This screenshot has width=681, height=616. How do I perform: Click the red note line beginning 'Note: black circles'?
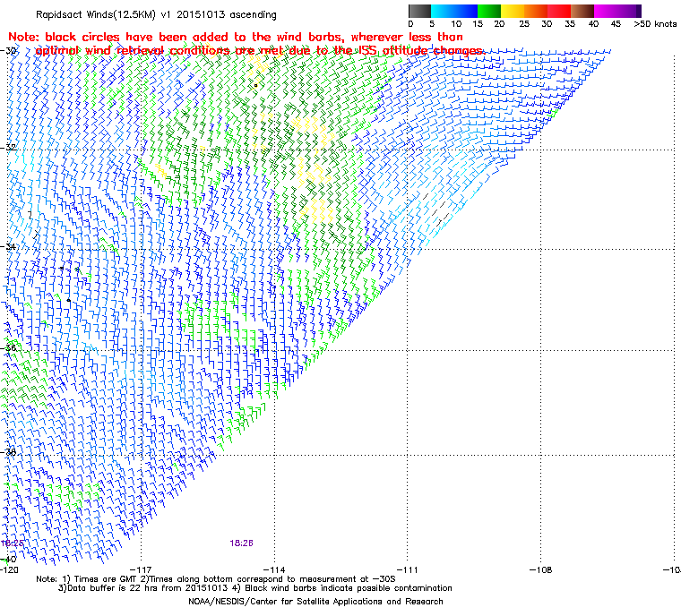[236, 37]
